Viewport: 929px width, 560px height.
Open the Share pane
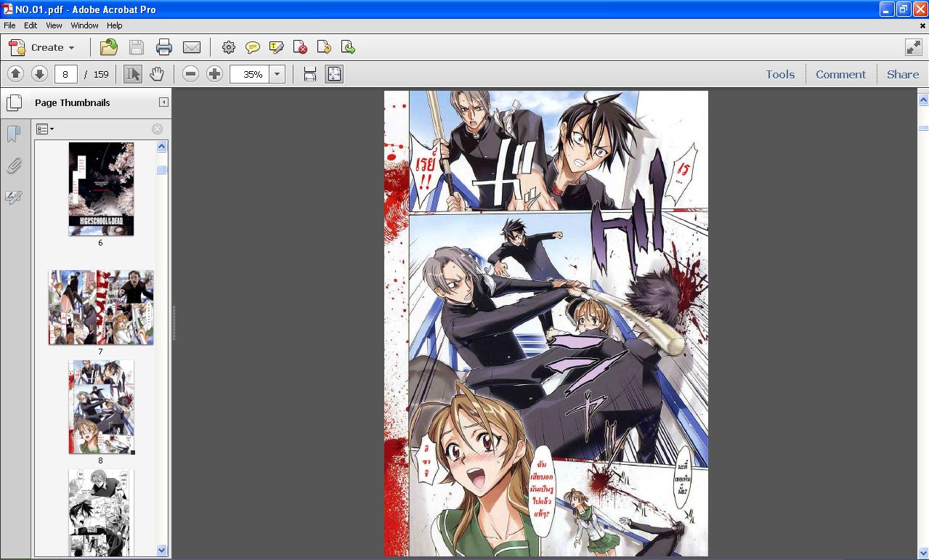point(903,74)
